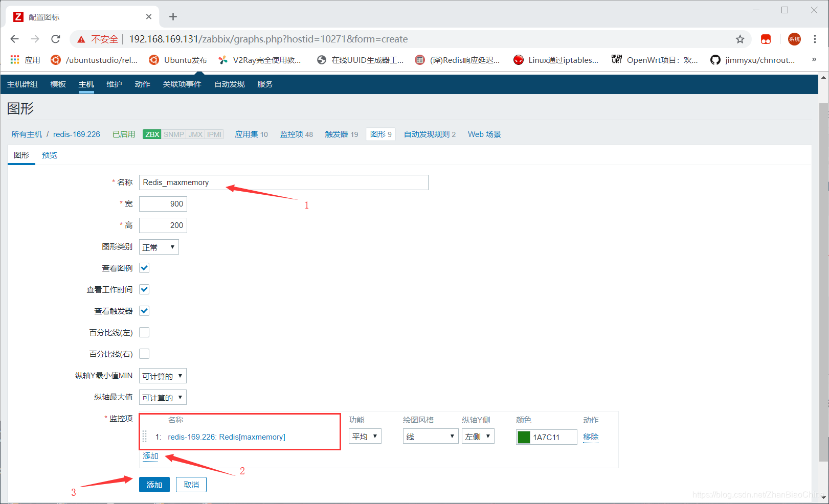Click the 名称 field containing Redis_maxmemory
Image resolution: width=829 pixels, height=504 pixels.
pyautogui.click(x=284, y=182)
